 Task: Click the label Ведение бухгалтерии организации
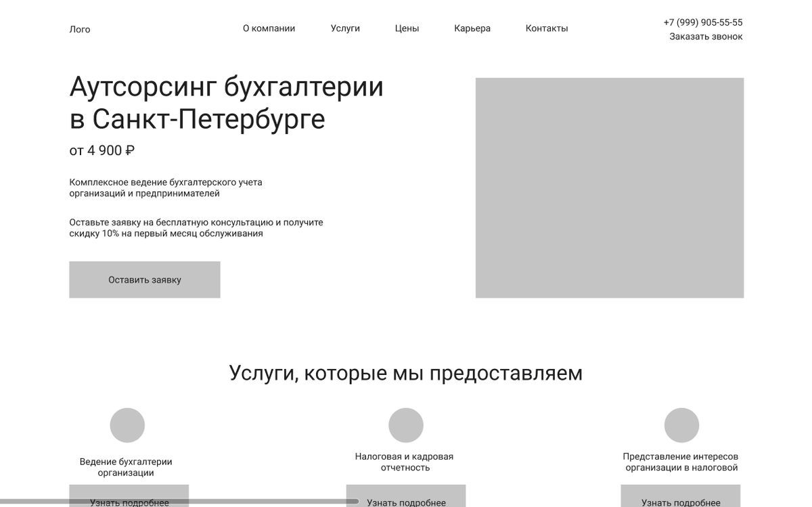pos(126,467)
